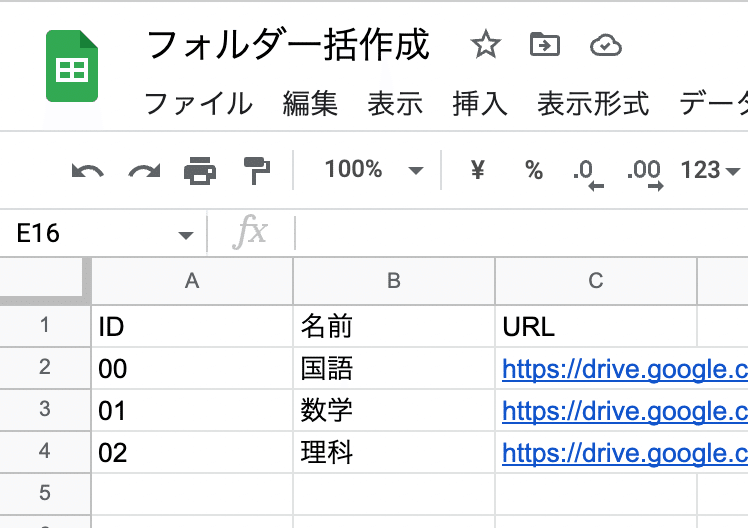
Task: Select the cell with value 01
Action: [192, 410]
